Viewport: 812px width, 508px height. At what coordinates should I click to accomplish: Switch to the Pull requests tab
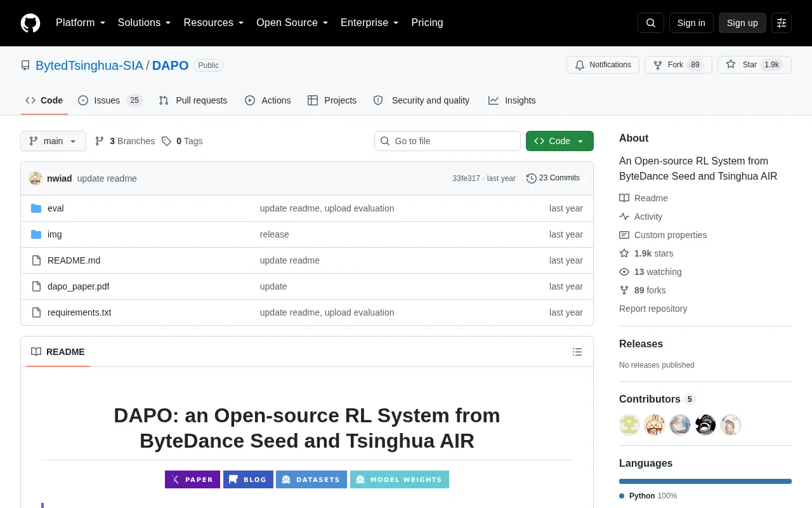[193, 100]
